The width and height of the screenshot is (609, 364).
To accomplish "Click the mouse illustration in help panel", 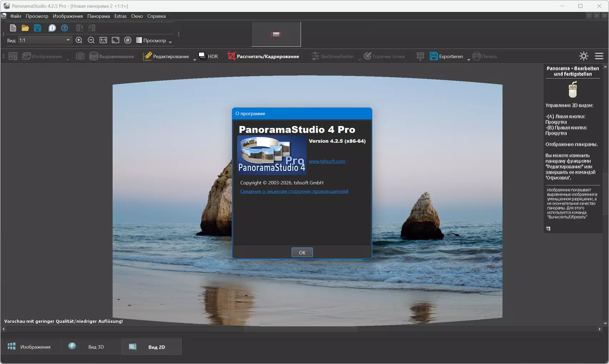I will point(573,90).
